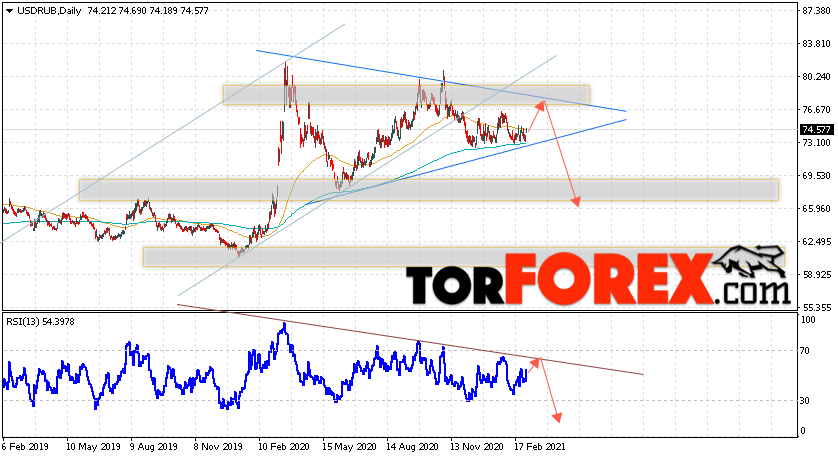Open the USDRUB symbol dropdown arrow
This screenshot has height=458, width=838.
10,11
